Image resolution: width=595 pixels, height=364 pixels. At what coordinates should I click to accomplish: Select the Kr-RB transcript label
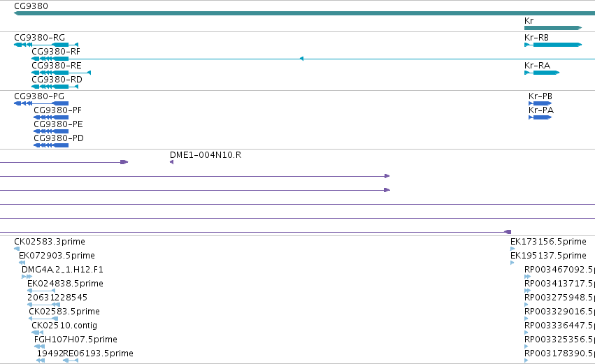pos(536,38)
